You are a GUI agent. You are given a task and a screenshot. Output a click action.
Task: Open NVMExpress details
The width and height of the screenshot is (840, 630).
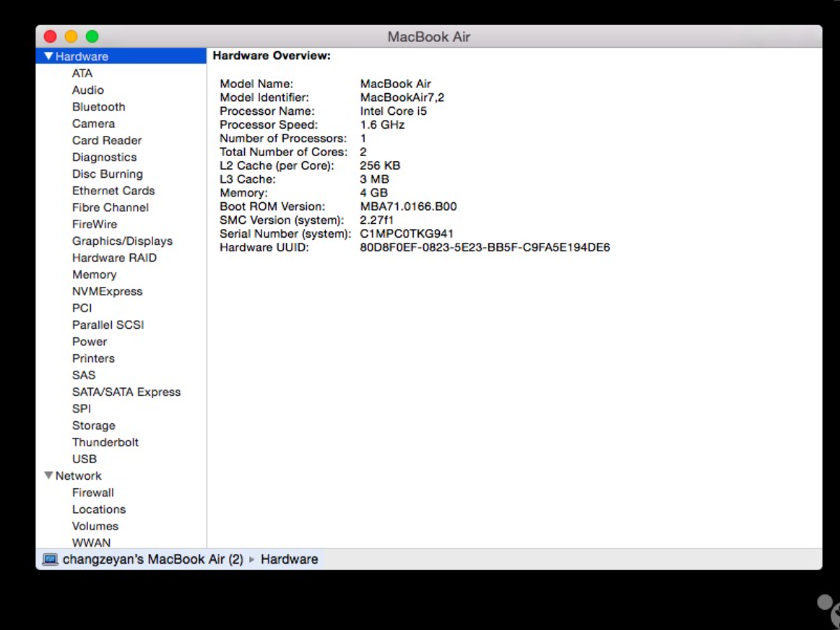click(107, 291)
